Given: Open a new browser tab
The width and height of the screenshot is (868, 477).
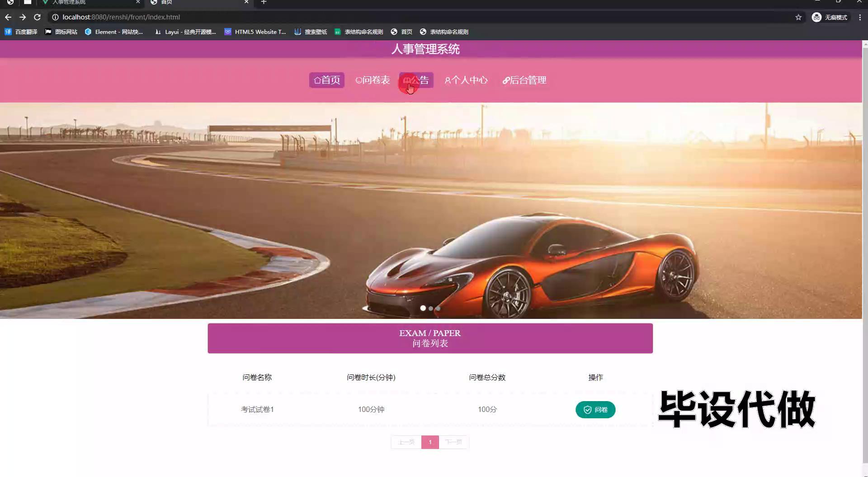Looking at the screenshot, I should click(x=264, y=2).
